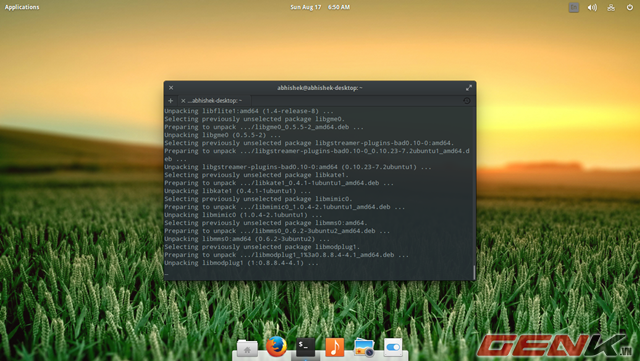Open the power session menu icon

click(x=629, y=7)
